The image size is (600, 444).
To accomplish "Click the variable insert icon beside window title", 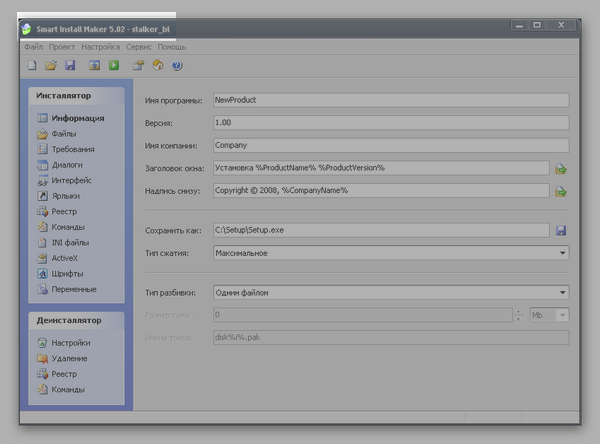I will (x=561, y=168).
